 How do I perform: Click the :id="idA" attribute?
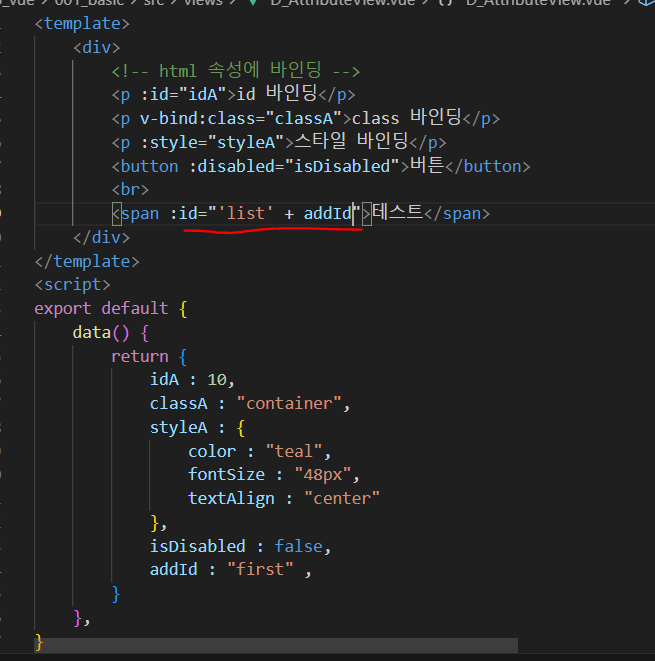[184, 94]
